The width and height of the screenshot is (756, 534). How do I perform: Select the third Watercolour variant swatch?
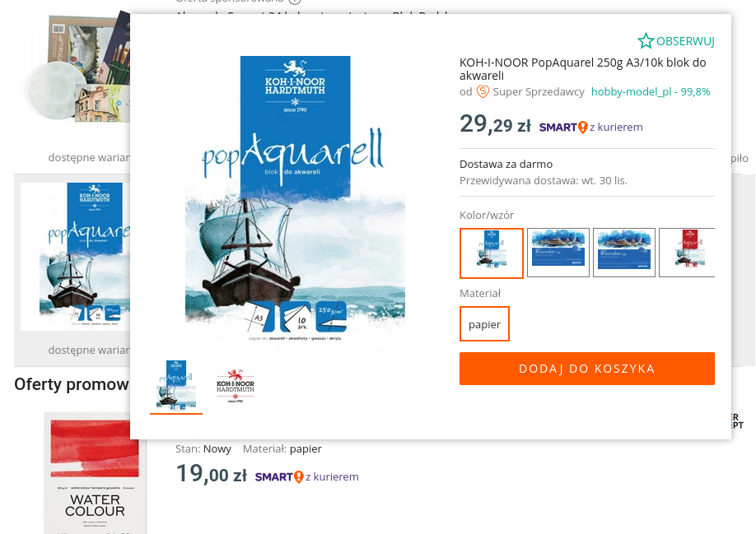point(624,253)
